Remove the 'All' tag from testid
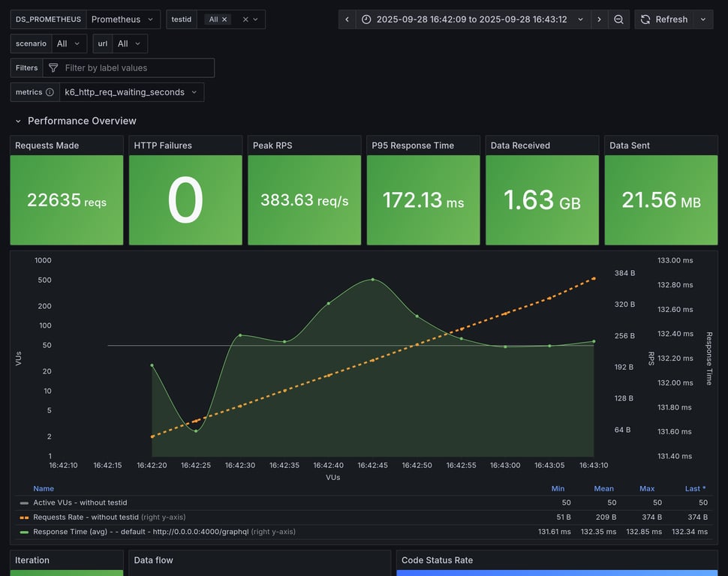The width and height of the screenshot is (728, 576). tap(224, 19)
